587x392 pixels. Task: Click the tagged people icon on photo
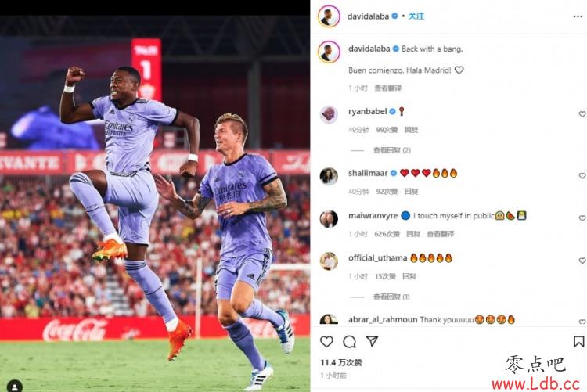coord(14,386)
